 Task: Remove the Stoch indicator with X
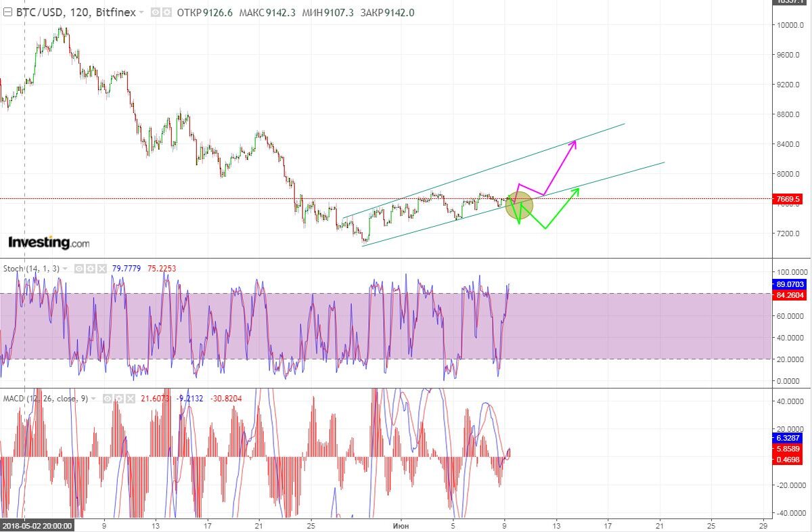[101, 269]
